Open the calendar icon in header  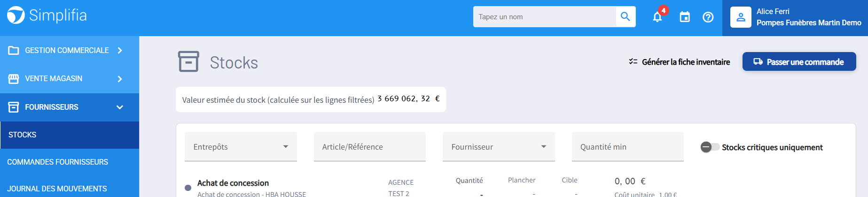coord(685,17)
